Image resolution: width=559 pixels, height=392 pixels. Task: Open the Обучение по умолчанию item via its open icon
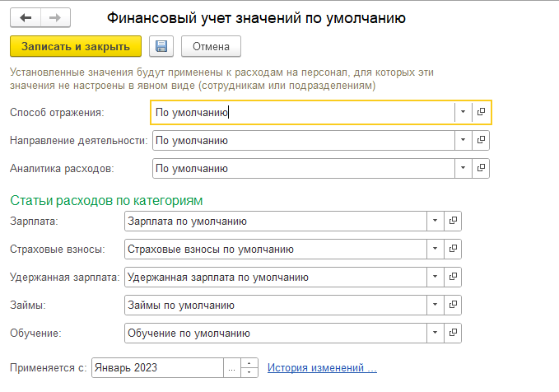[x=453, y=333]
